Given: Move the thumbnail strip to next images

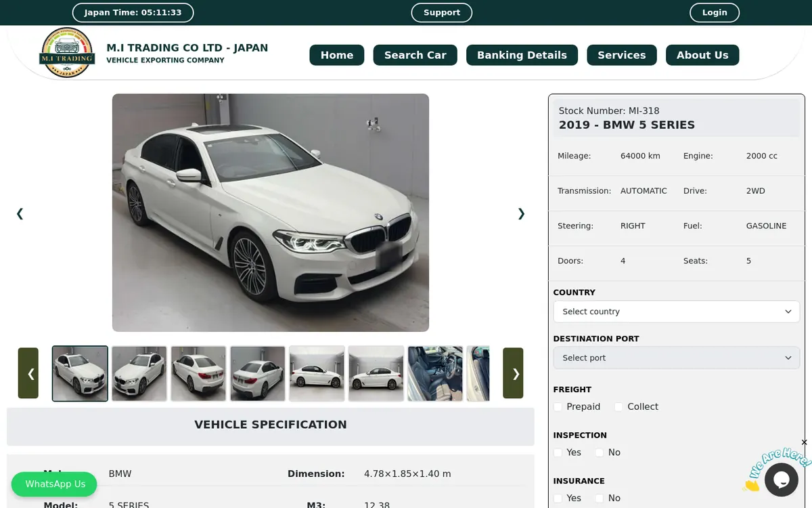Looking at the screenshot, I should tap(513, 373).
